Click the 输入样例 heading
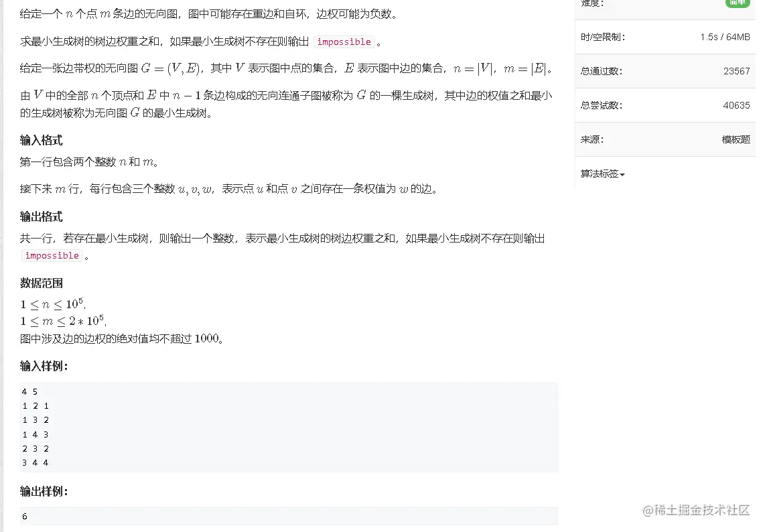 tap(44, 366)
